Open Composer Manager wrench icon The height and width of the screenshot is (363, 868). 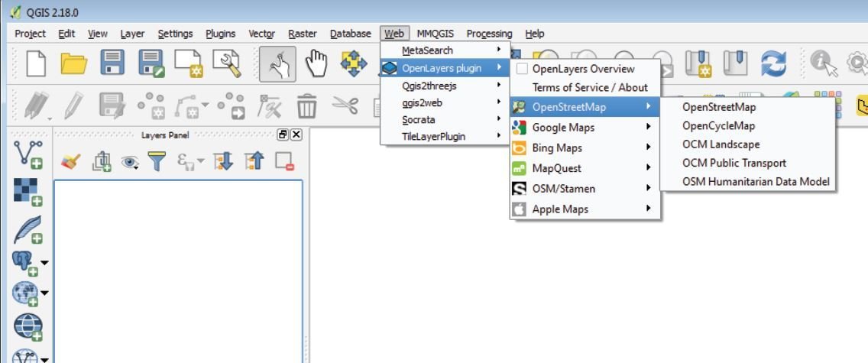pyautogui.click(x=227, y=63)
